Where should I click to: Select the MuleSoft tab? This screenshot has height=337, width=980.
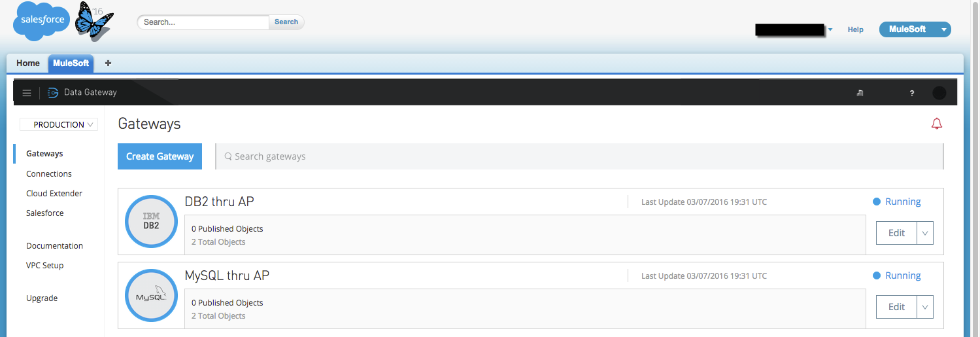click(71, 63)
